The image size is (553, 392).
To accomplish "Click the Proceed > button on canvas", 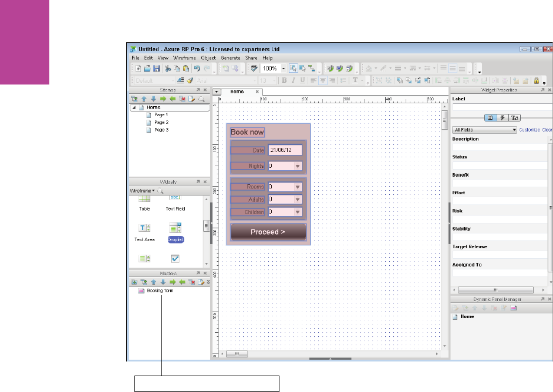I will pos(268,232).
